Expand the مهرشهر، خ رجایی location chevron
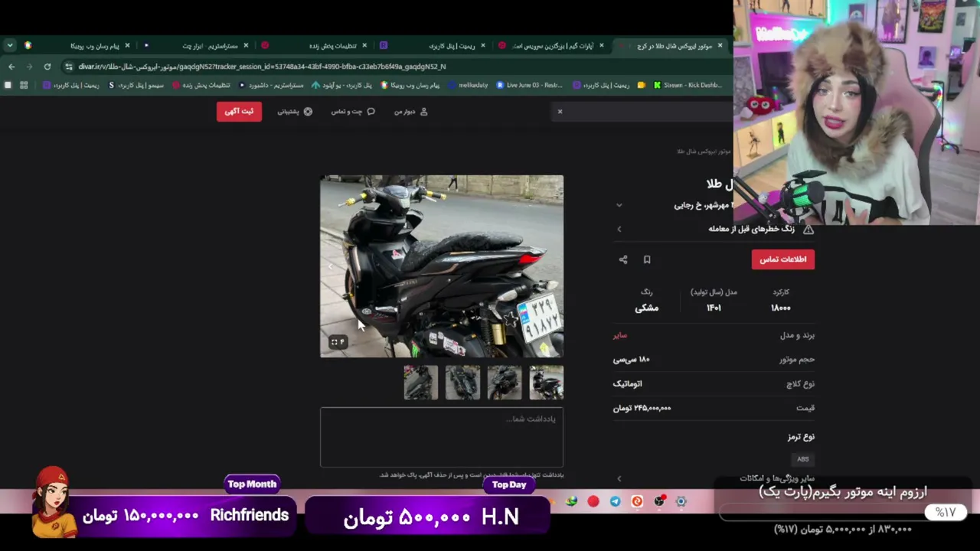 point(619,205)
